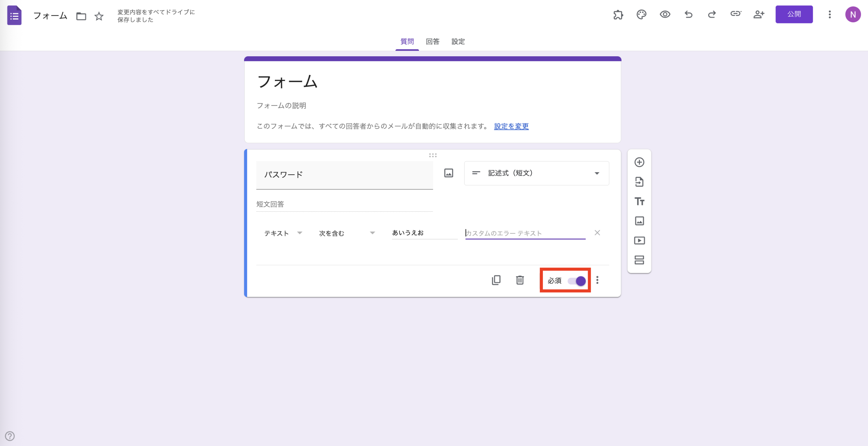Insert a video into the form
The width and height of the screenshot is (868, 446).
(639, 240)
